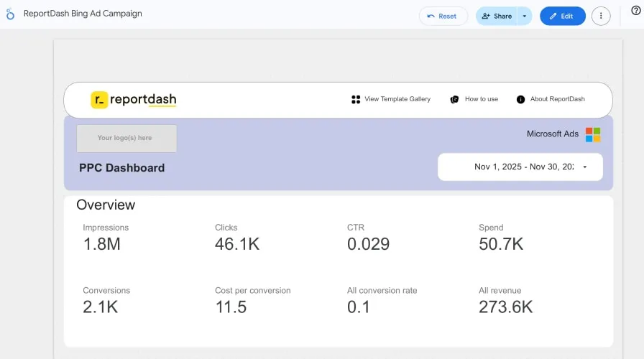Click the blue Edit button
Screen dimensions: 644x359
[562, 16]
